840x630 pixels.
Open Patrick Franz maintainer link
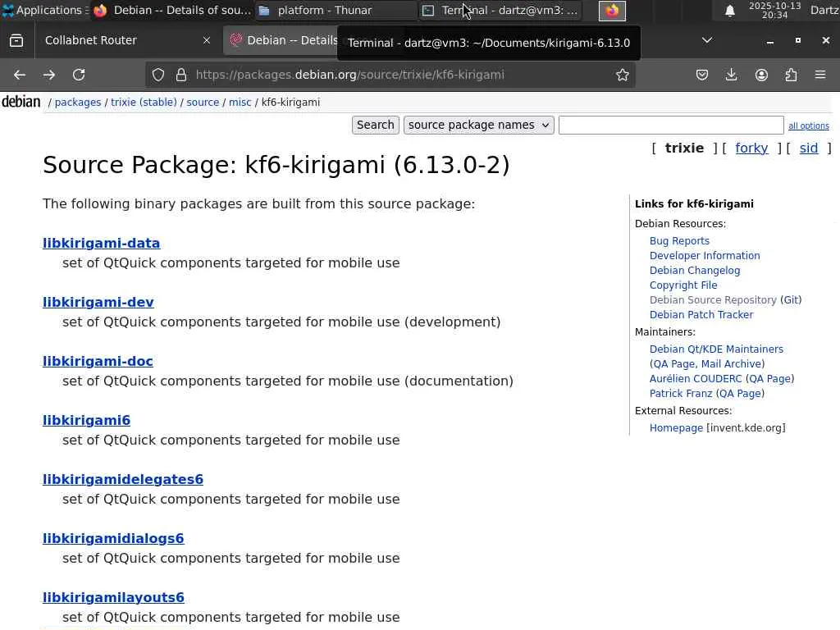click(x=680, y=394)
